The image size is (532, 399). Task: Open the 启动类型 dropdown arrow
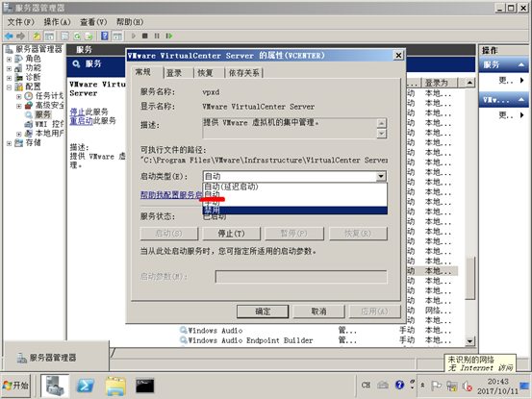coord(381,176)
